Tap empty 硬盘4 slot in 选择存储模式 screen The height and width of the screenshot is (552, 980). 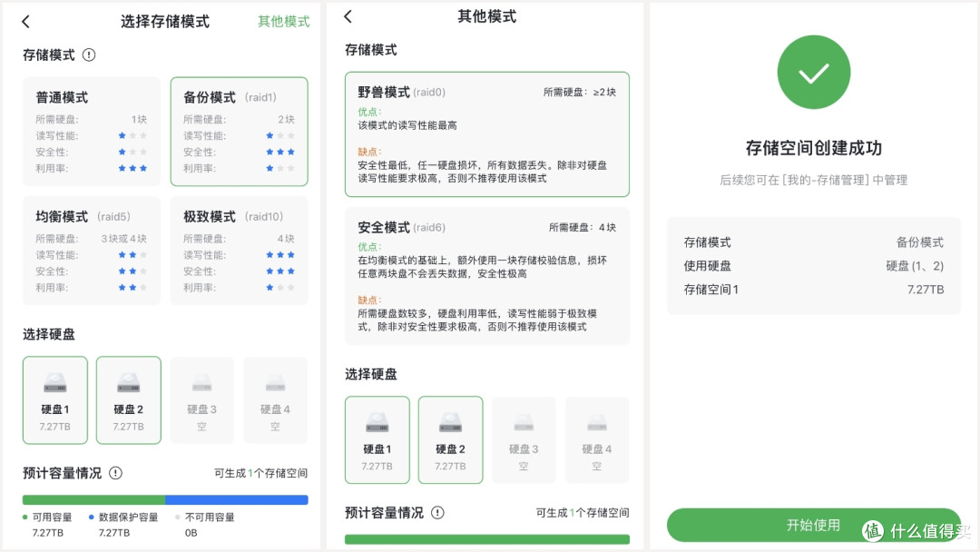point(275,400)
